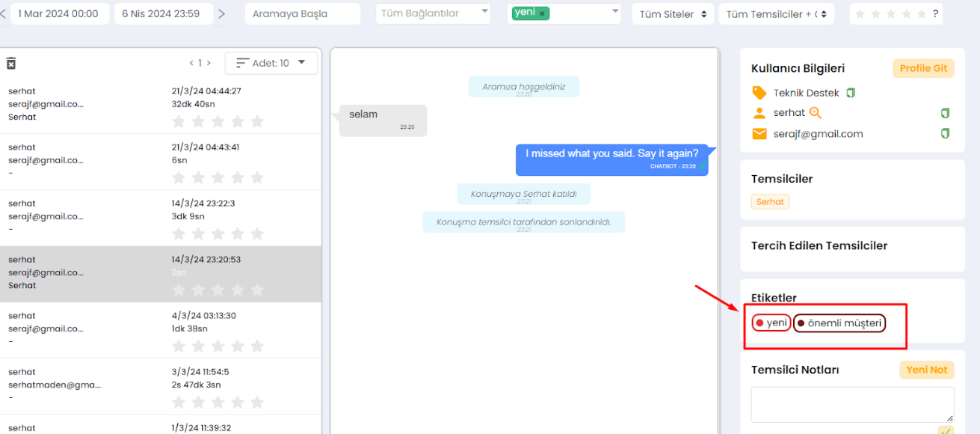Open the Tüm Bağlantılar dropdown

pyautogui.click(x=434, y=13)
